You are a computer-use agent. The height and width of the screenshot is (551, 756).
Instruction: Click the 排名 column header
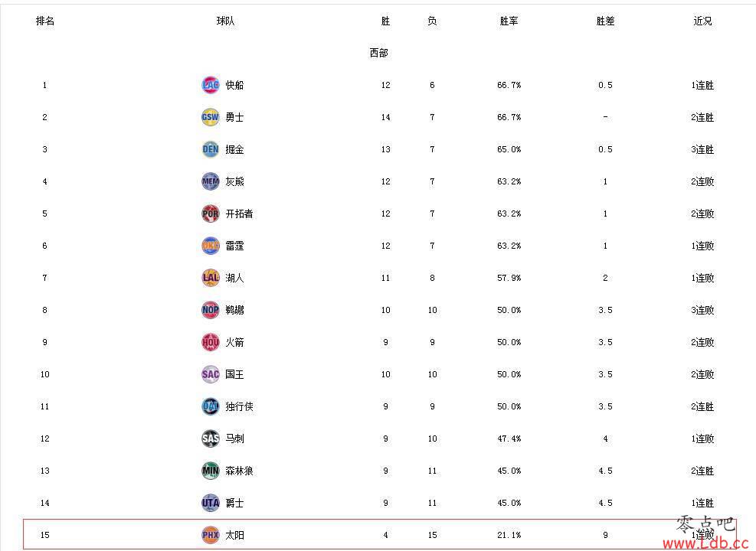click(x=45, y=21)
